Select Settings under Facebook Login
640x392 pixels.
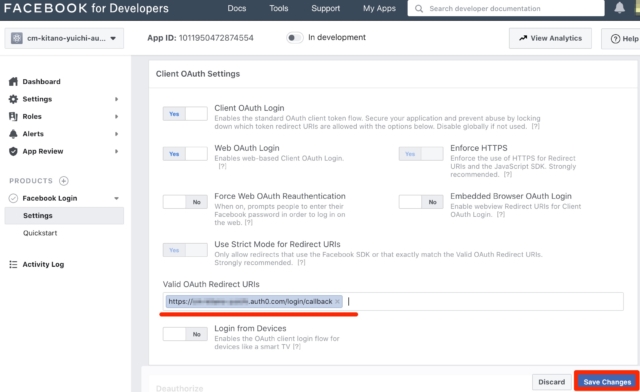pos(64,216)
